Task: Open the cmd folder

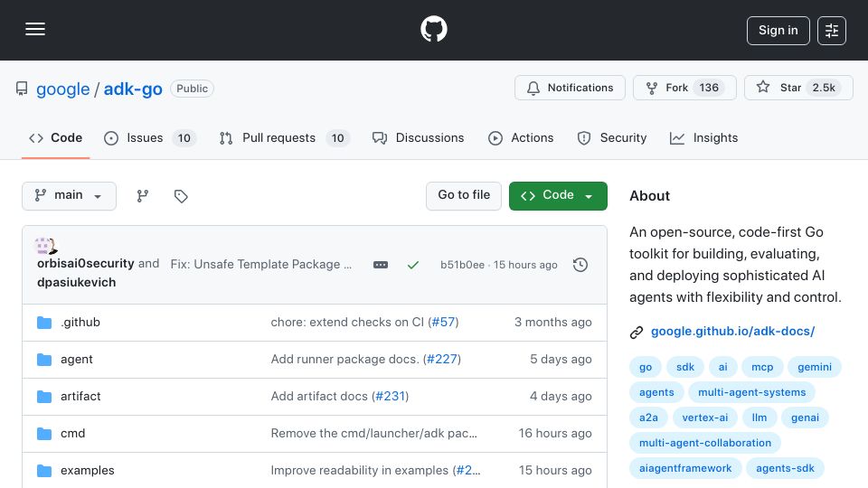Action: point(72,434)
